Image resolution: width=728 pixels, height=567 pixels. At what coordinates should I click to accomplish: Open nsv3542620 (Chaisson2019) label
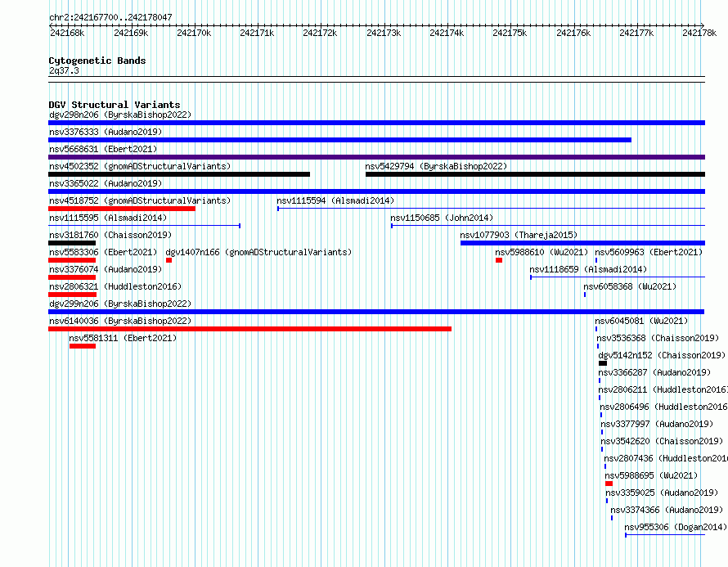[x=662, y=441]
